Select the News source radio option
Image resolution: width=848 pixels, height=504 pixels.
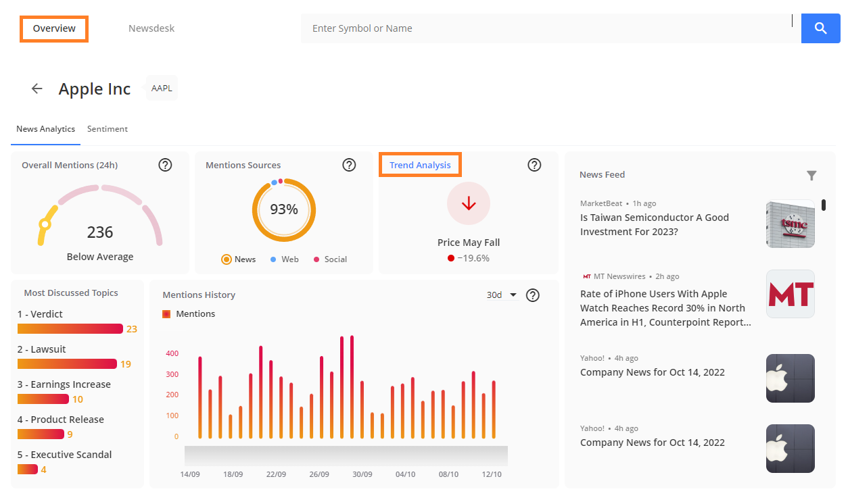point(239,259)
